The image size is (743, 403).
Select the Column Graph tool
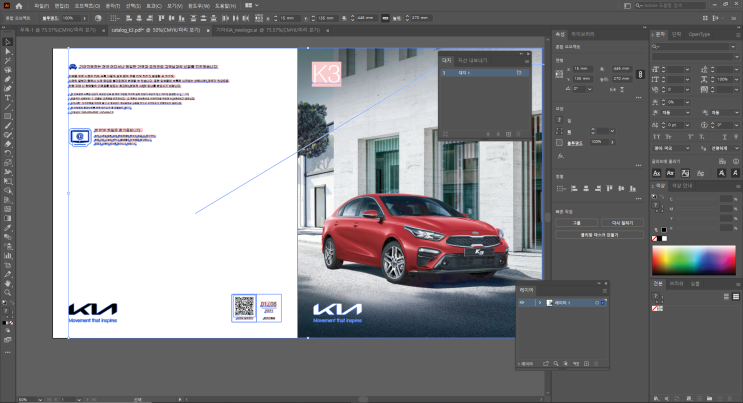point(8,256)
